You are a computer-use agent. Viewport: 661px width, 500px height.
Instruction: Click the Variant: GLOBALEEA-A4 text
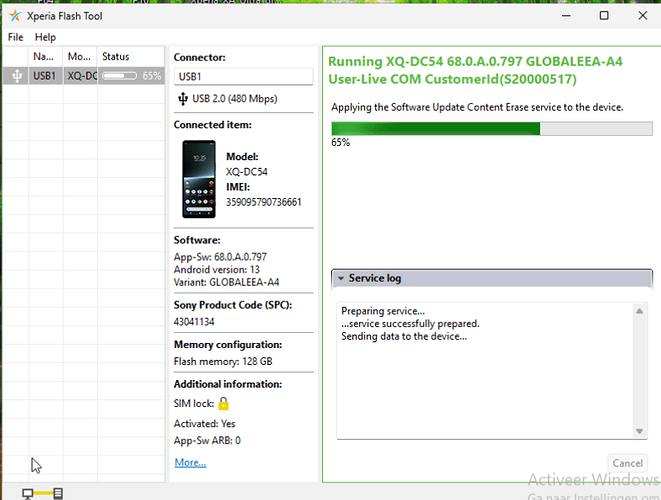(226, 282)
